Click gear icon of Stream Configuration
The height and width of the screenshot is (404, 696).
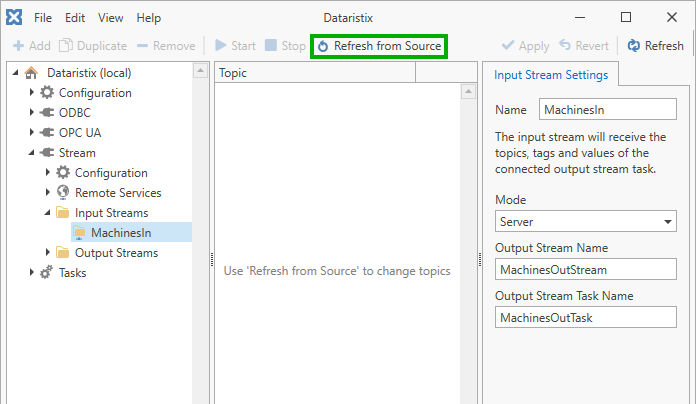pos(63,172)
